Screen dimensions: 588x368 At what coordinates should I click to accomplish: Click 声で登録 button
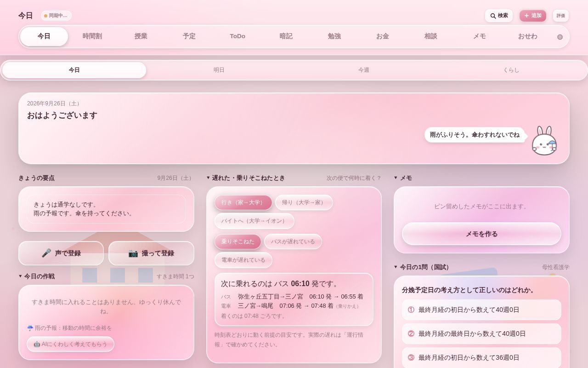click(x=61, y=253)
